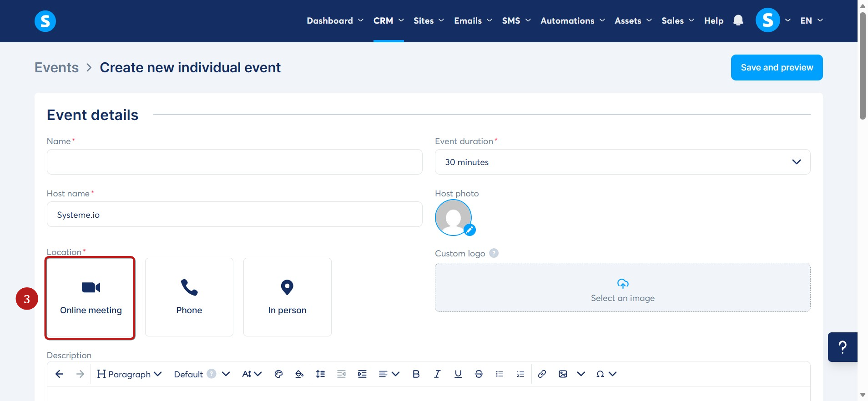
Task: Click Select an image upload area
Action: 622,287
